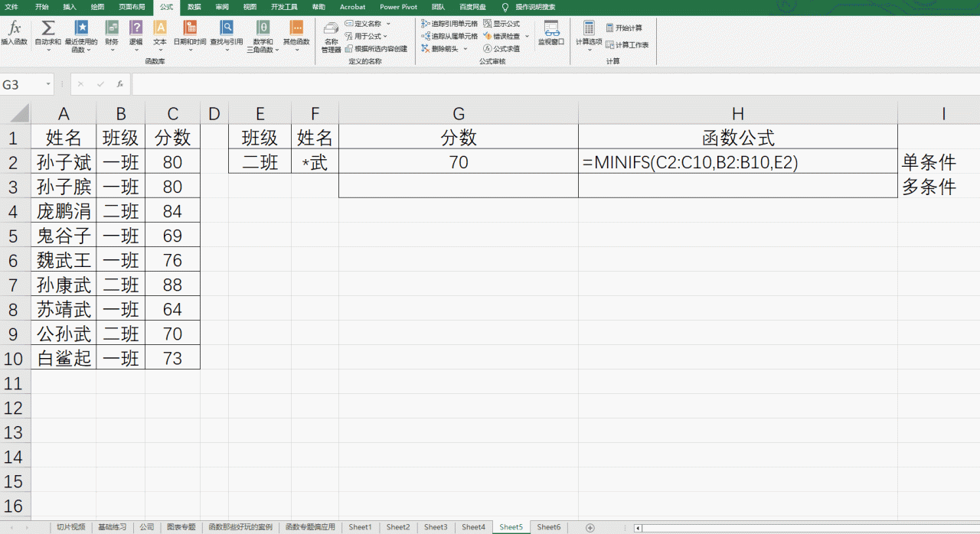Select row 5 header
Image resolution: width=980 pixels, height=534 pixels.
tap(15, 236)
